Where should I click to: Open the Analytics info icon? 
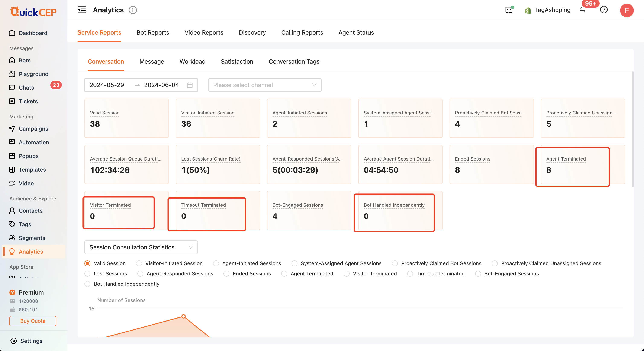[133, 10]
